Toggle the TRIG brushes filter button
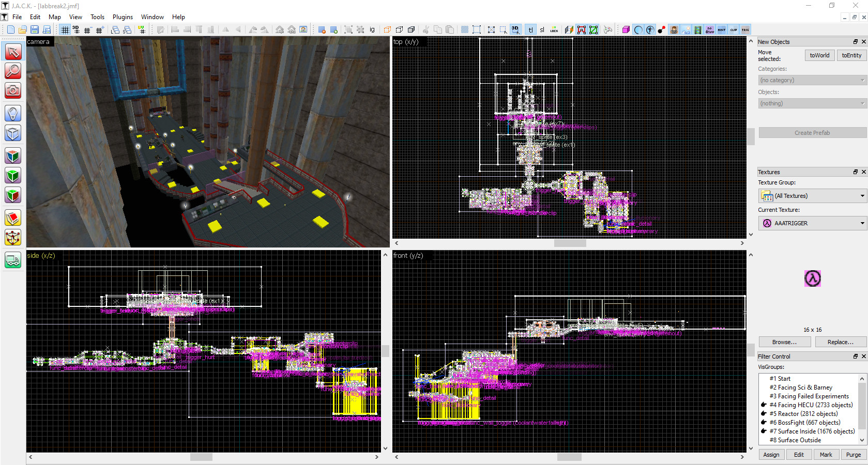The image size is (868, 465). click(745, 29)
